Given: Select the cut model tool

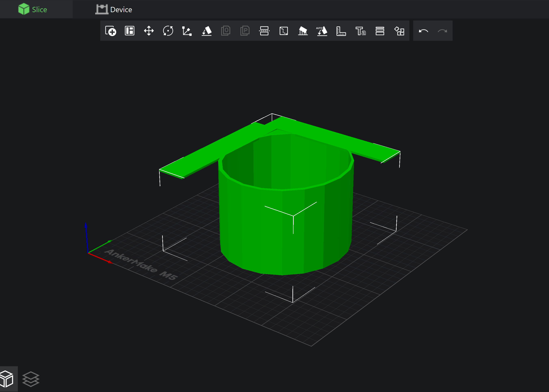Looking at the screenshot, I should pyautogui.click(x=264, y=31).
